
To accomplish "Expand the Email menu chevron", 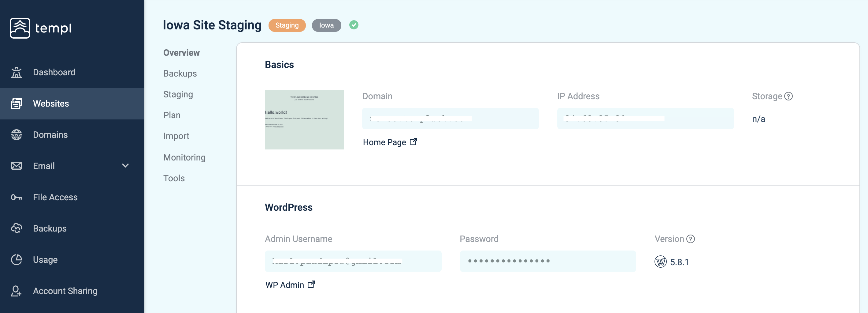I will pyautogui.click(x=125, y=166).
